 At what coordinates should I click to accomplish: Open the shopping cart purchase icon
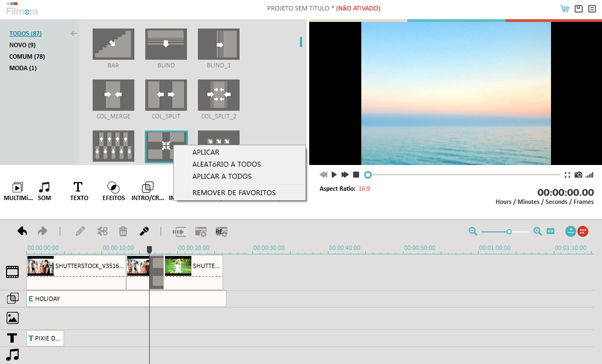pos(565,9)
